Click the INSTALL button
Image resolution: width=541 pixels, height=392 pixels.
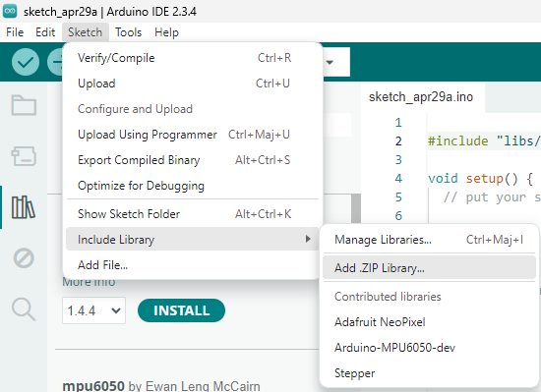pos(182,310)
